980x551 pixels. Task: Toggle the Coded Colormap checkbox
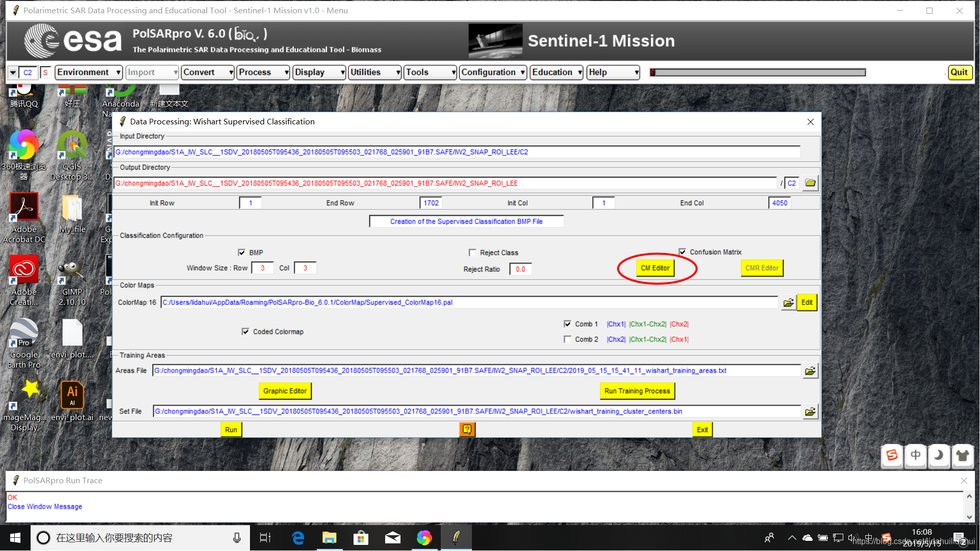245,332
